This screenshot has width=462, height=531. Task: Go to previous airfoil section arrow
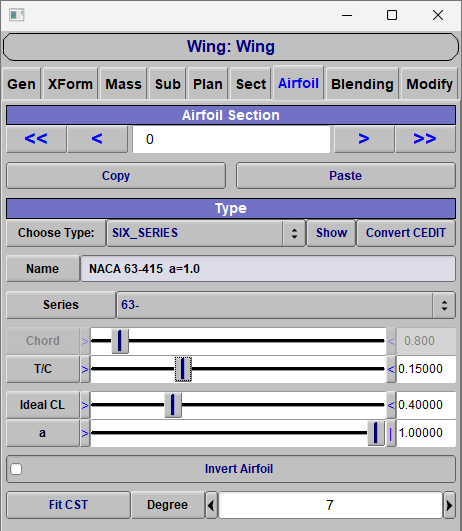click(97, 139)
